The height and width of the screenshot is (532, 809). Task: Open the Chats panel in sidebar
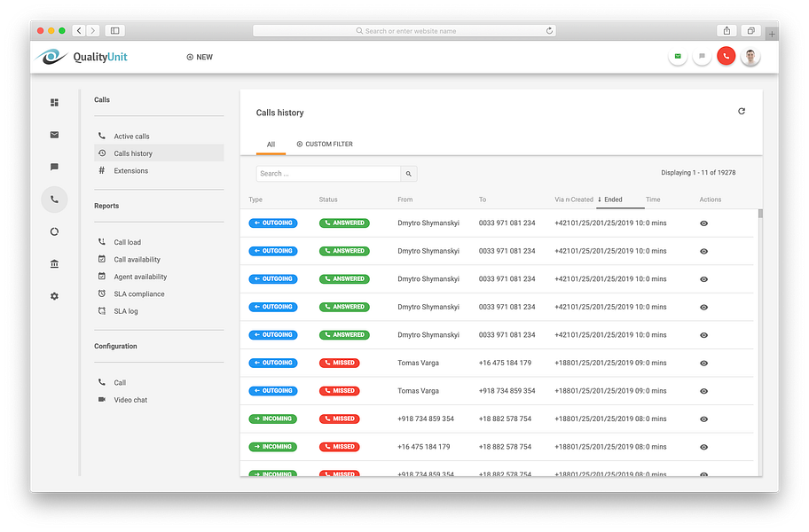(54, 167)
